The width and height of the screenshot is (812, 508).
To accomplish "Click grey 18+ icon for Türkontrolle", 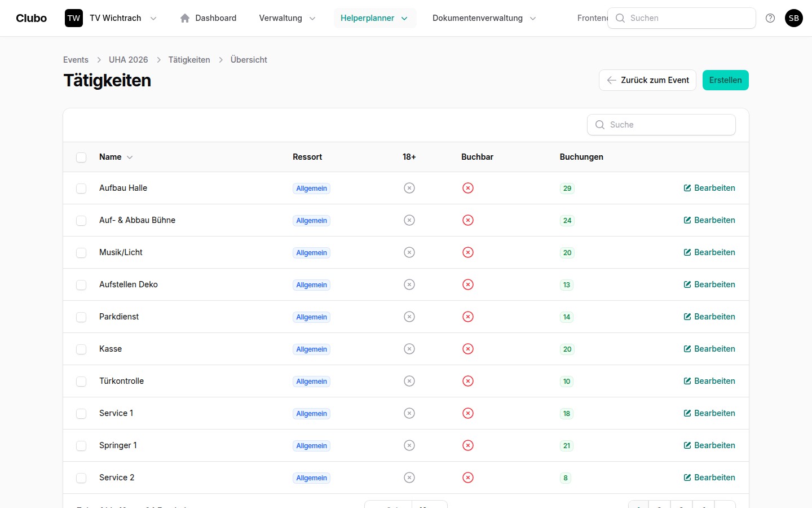I will pos(409,381).
